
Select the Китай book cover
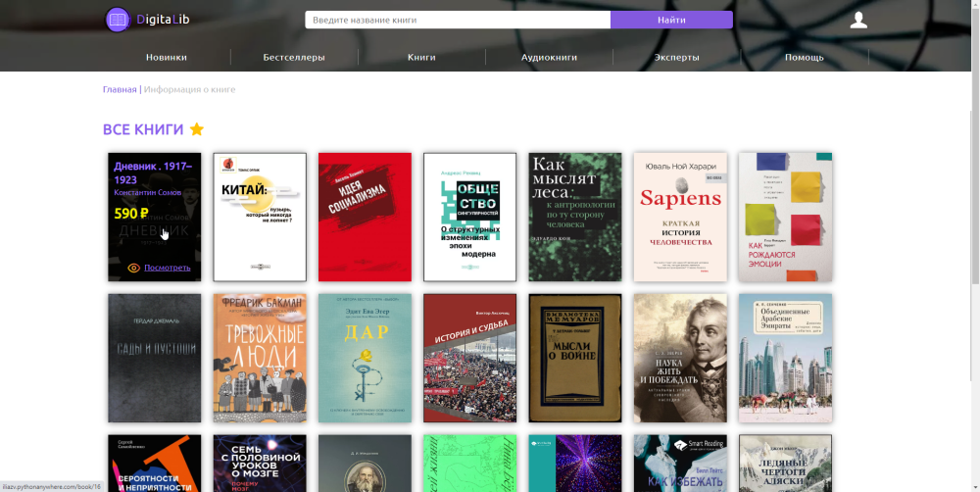pyautogui.click(x=260, y=217)
